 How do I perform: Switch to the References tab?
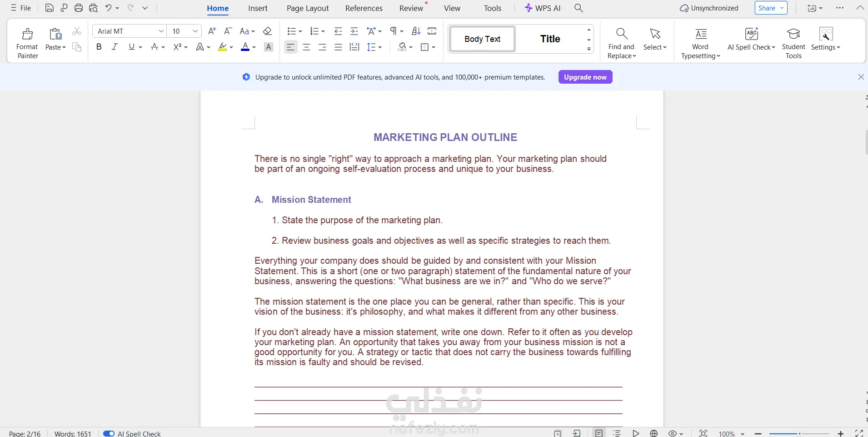click(x=364, y=8)
